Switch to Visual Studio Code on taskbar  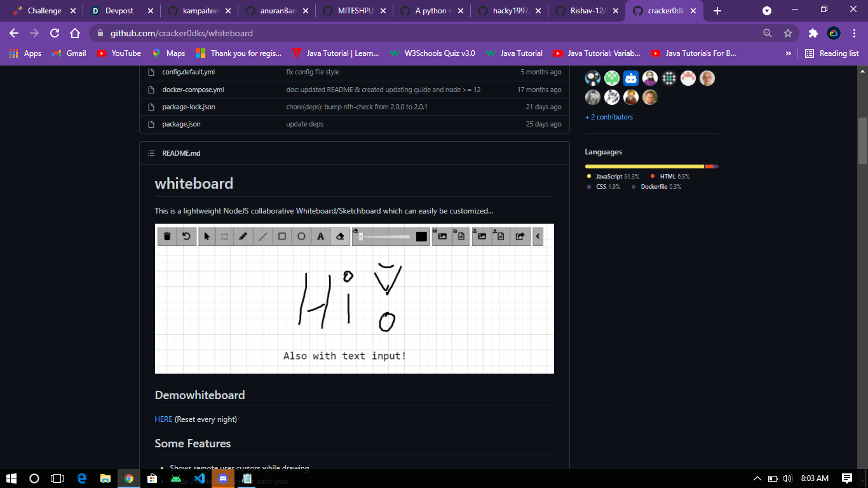(200, 478)
